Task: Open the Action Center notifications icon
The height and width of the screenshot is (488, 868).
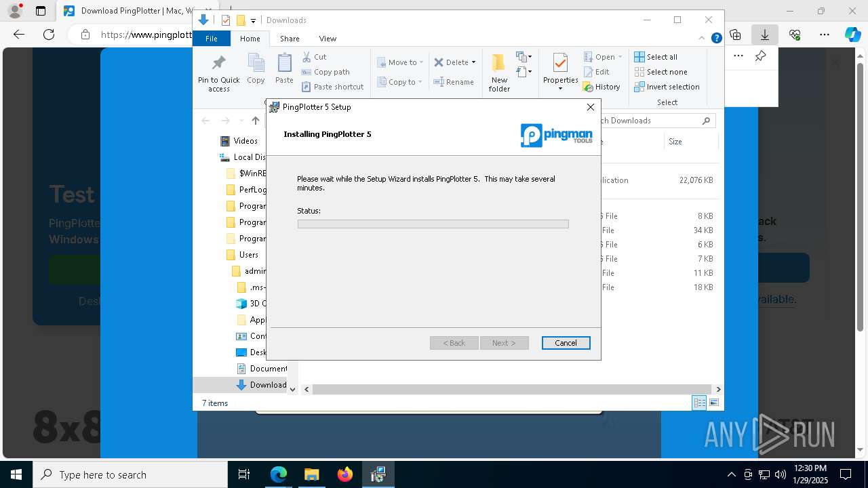Action: pyautogui.click(x=846, y=474)
